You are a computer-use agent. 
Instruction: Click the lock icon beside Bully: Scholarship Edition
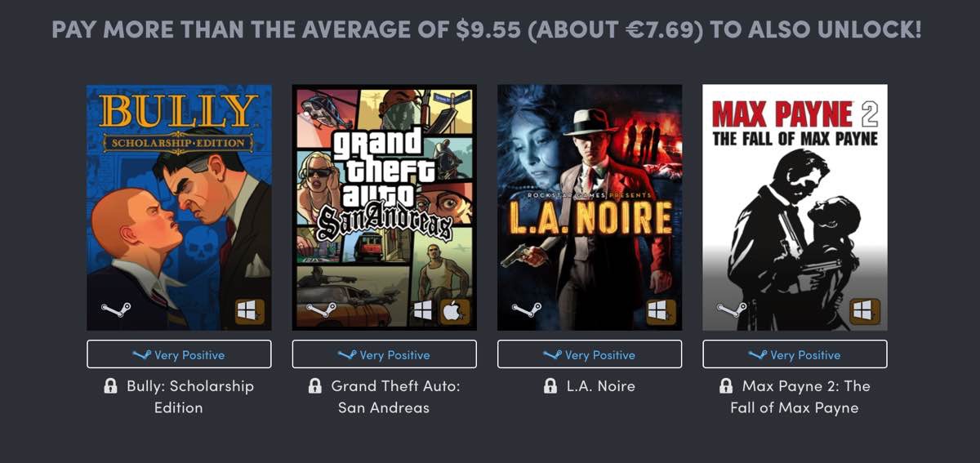pos(111,386)
